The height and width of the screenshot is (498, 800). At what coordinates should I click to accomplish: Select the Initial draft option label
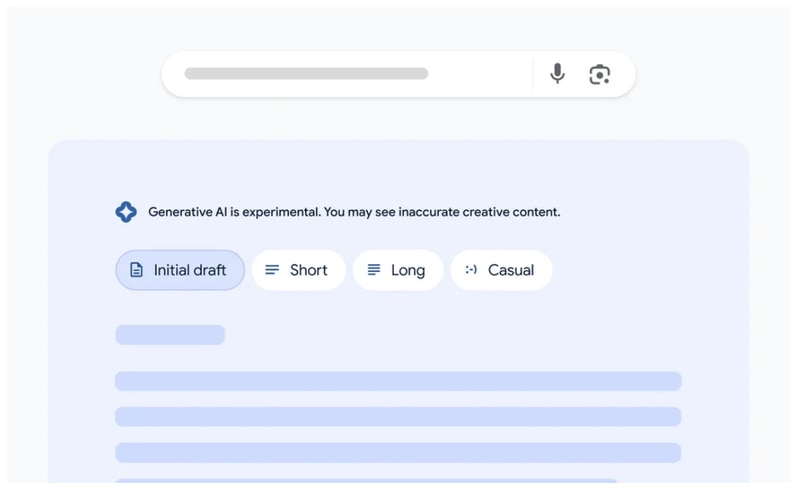(197, 270)
